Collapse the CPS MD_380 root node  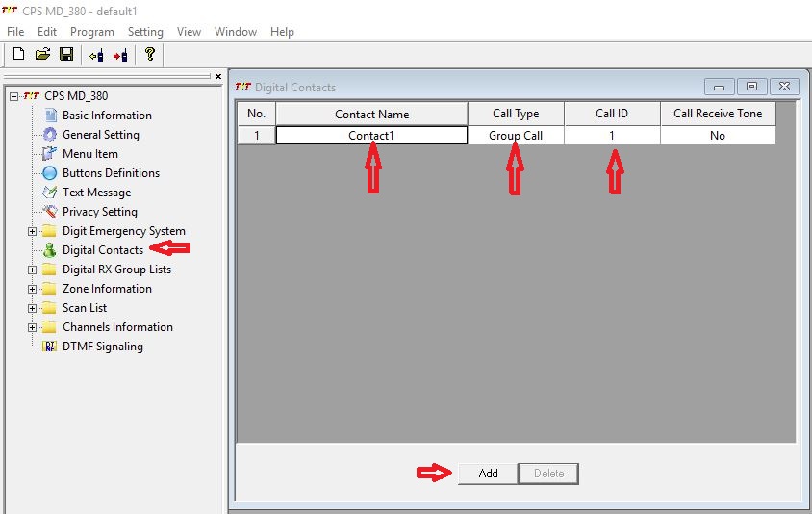pos(14,96)
